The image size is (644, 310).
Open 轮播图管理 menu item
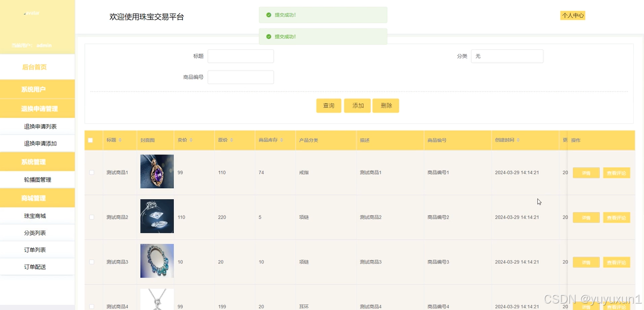[x=38, y=180]
